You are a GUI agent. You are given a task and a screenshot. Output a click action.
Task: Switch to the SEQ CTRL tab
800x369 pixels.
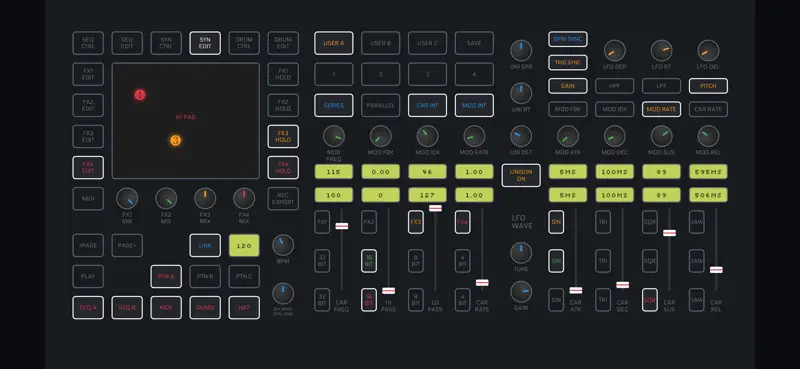tap(88, 43)
